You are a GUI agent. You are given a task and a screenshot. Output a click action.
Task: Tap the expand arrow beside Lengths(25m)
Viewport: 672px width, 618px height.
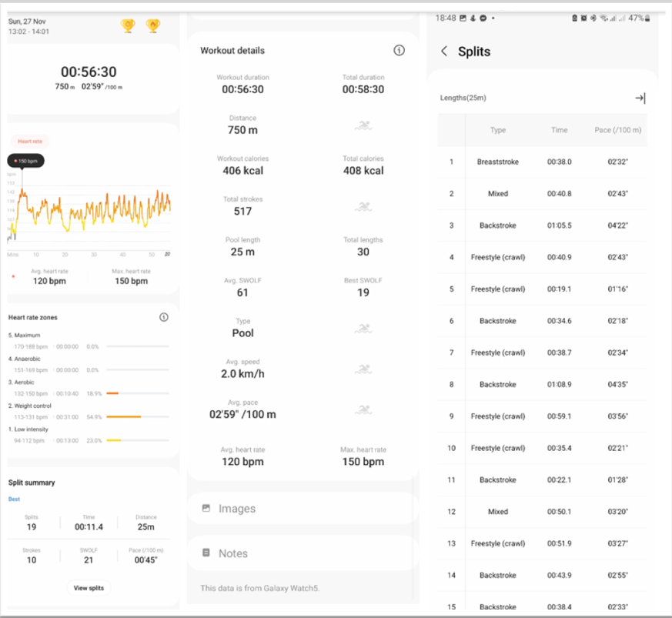coord(640,98)
